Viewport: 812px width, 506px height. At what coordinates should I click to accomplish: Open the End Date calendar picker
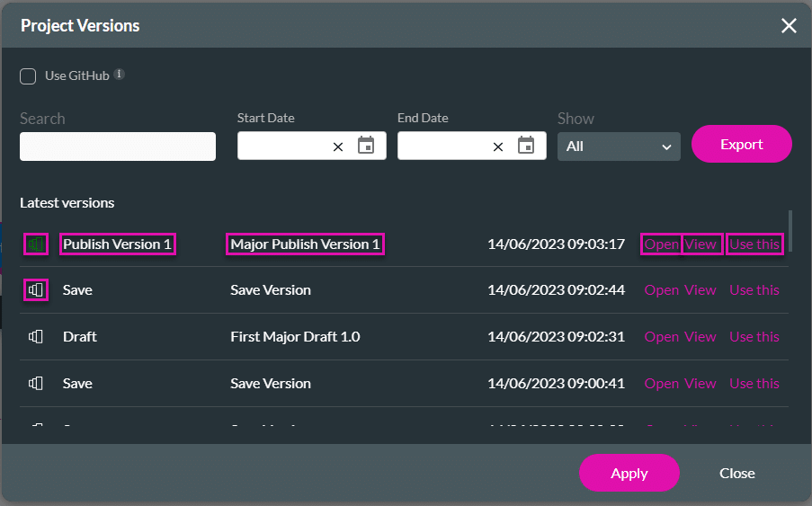point(526,146)
